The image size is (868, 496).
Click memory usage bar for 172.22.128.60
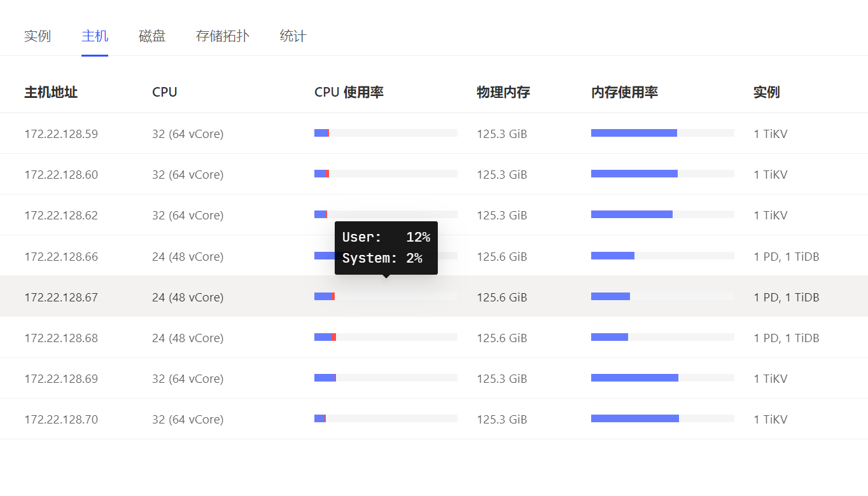tap(662, 174)
